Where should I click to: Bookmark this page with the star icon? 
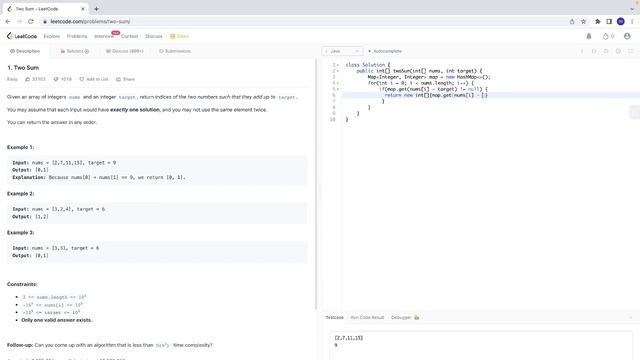584,22
